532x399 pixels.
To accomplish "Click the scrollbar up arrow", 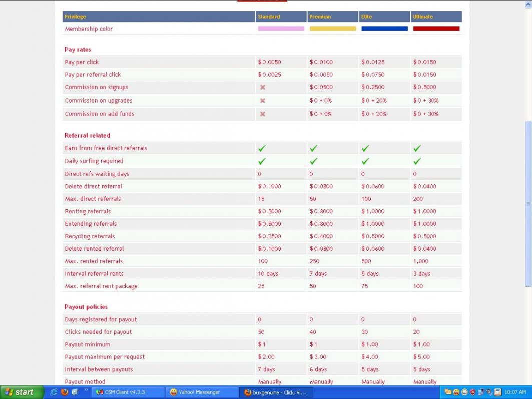I will pos(528,5).
